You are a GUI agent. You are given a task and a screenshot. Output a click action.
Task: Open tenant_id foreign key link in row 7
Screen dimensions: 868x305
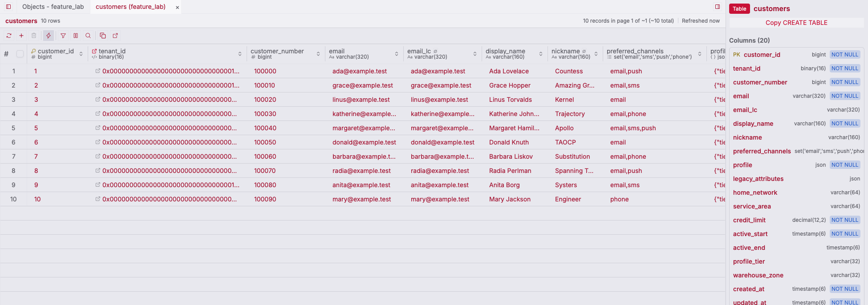point(97,156)
